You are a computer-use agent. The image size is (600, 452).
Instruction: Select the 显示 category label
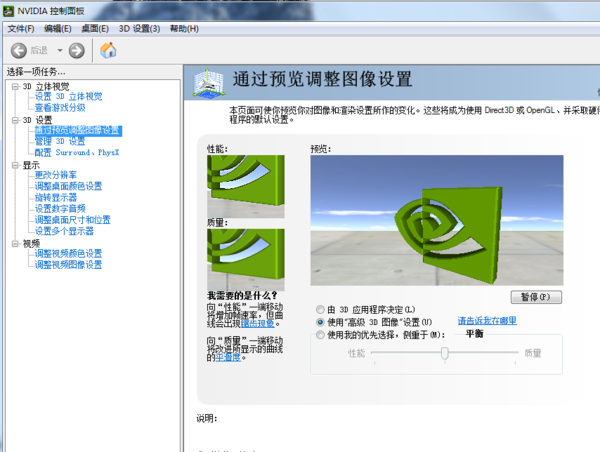31,165
